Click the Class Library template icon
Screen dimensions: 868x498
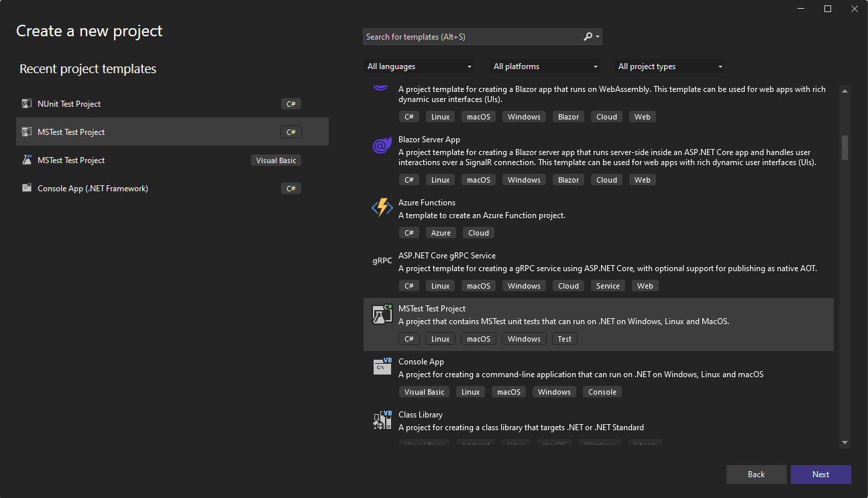coord(382,420)
